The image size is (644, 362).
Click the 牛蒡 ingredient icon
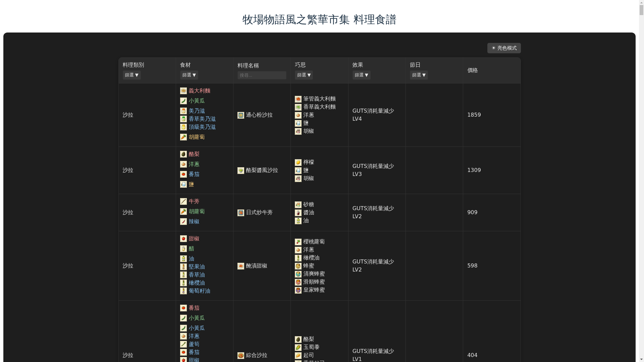(183, 201)
